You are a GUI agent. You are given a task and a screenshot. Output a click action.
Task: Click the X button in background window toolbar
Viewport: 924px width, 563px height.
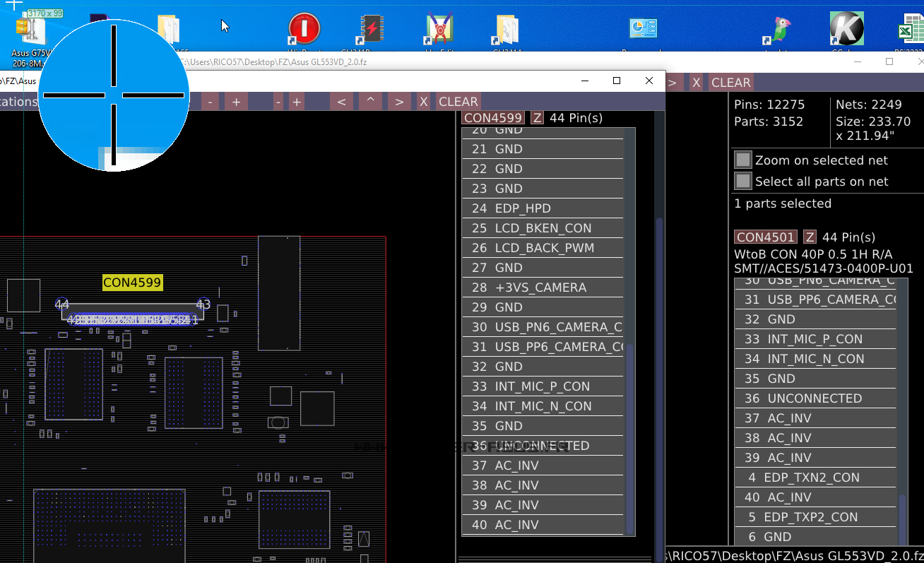(x=696, y=83)
